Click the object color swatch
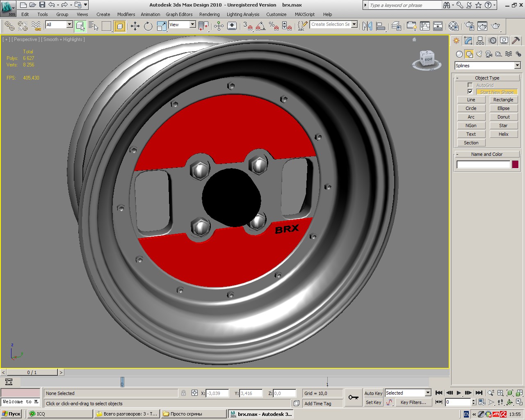This screenshot has height=420, width=525. pos(515,164)
